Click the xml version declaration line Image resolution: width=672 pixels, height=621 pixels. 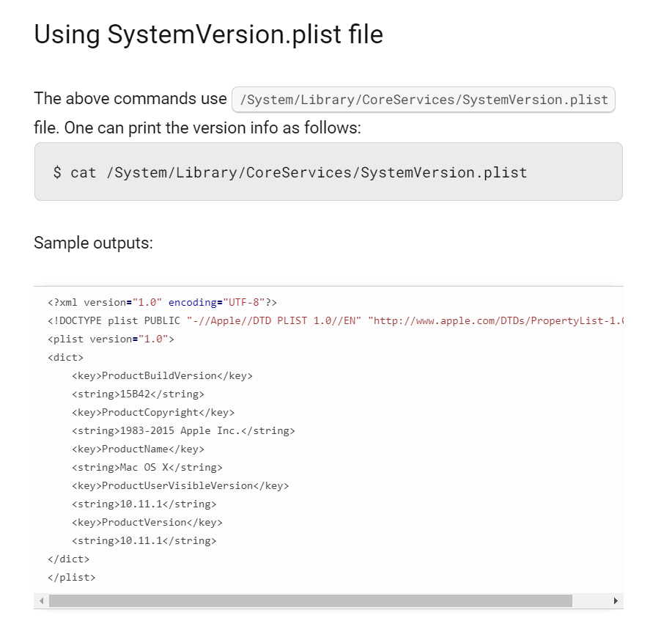pyautogui.click(x=162, y=302)
